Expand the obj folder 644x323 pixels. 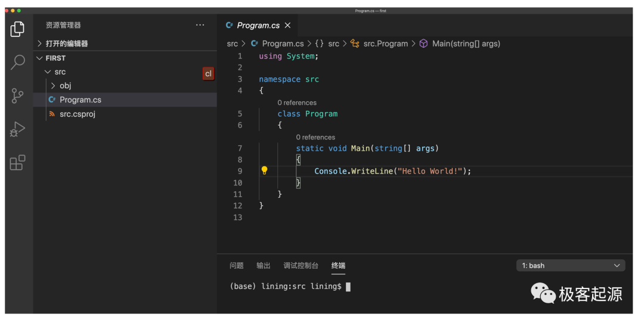(64, 86)
